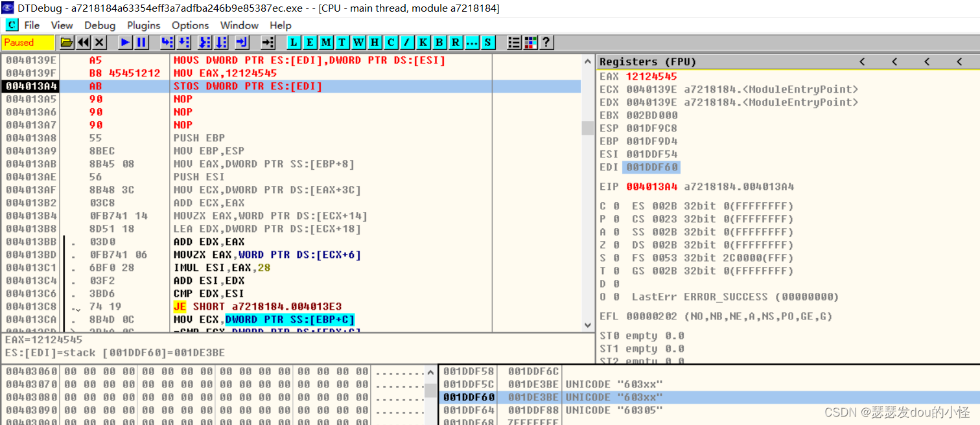Open the Source window with S button
980x425 pixels.
(487, 43)
